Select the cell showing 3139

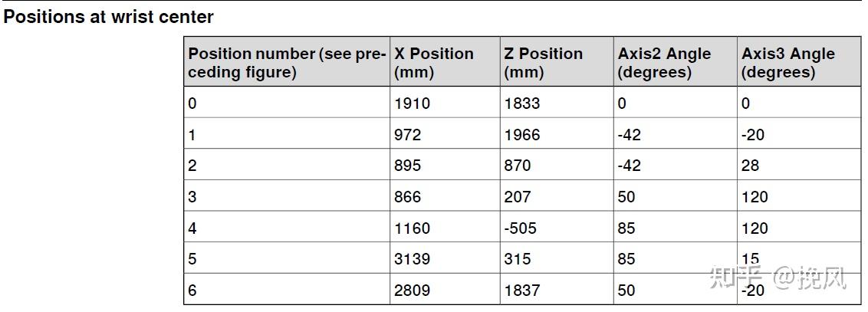tap(413, 259)
